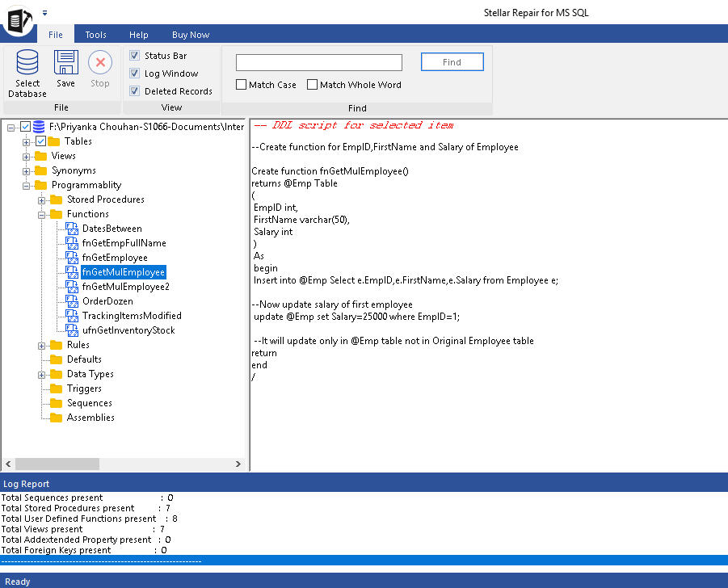The image size is (728, 588).
Task: Select the TrackingItemsModified function label
Action: pyautogui.click(x=132, y=316)
